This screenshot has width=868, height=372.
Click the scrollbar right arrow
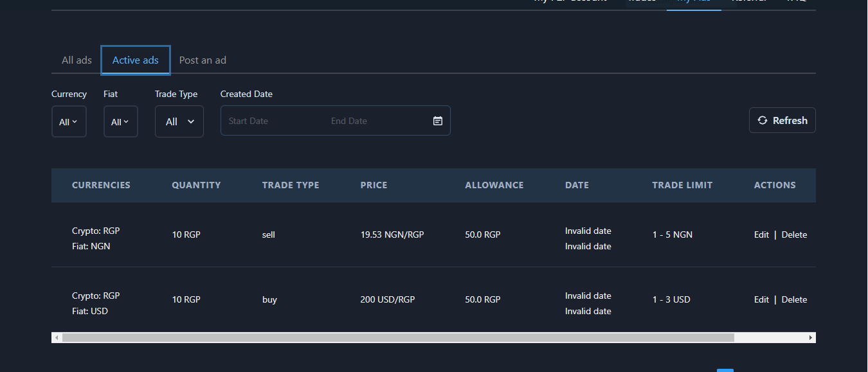(810, 338)
